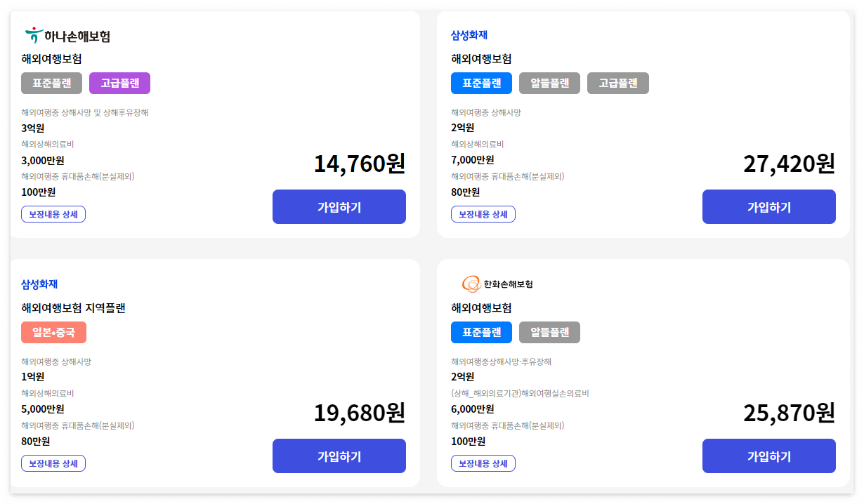This screenshot has width=864, height=504.
Task: Open 보장내용 상세 for 한화손해보험
Action: click(483, 463)
